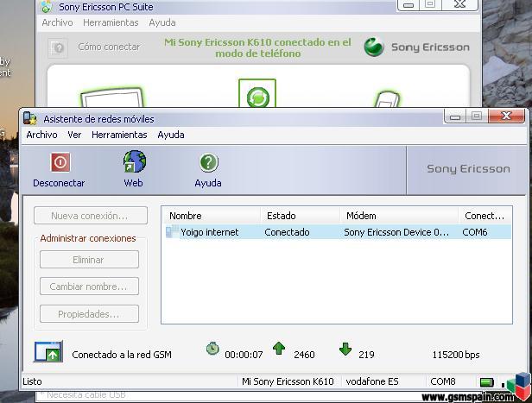Viewport: 532px width, 403px height.
Task: Open the Web globe icon
Action: pyautogui.click(x=135, y=161)
